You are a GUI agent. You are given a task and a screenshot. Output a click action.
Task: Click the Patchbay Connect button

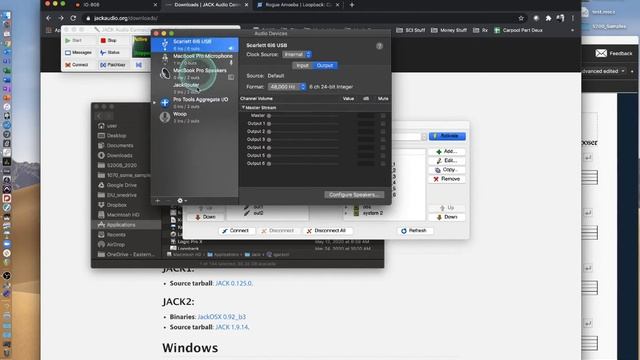click(x=236, y=231)
